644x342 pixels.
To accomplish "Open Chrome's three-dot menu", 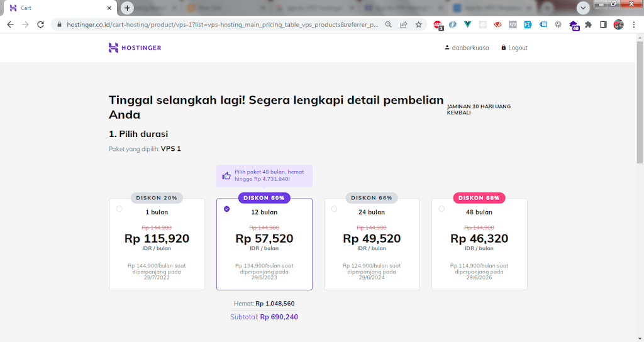I will (x=634, y=25).
